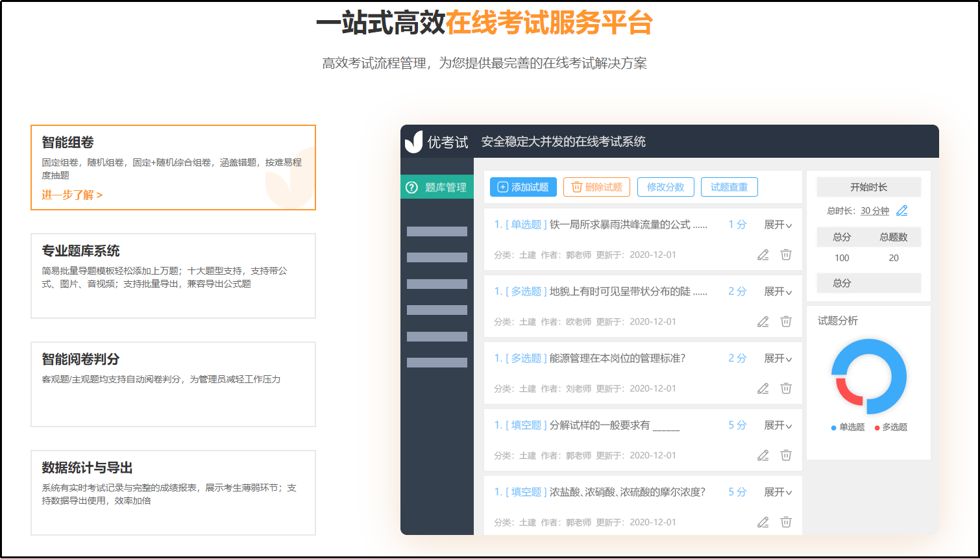Edit the first 单选题 question with pencil icon
The width and height of the screenshot is (980, 559).
(x=763, y=255)
